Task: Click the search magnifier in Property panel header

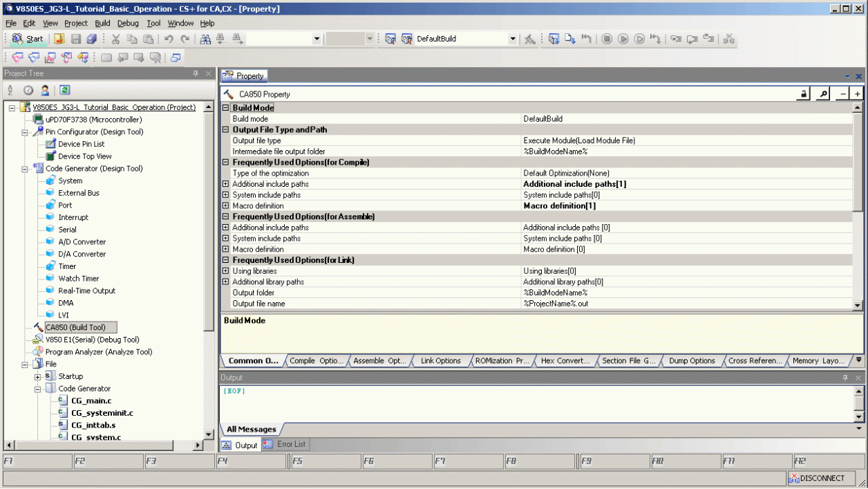Action: pyautogui.click(x=823, y=94)
